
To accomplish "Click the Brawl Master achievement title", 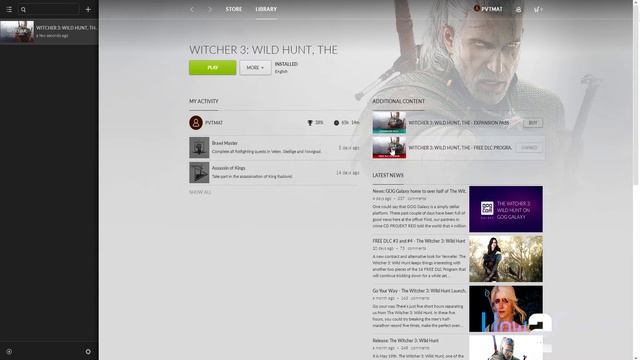I will point(224,143).
